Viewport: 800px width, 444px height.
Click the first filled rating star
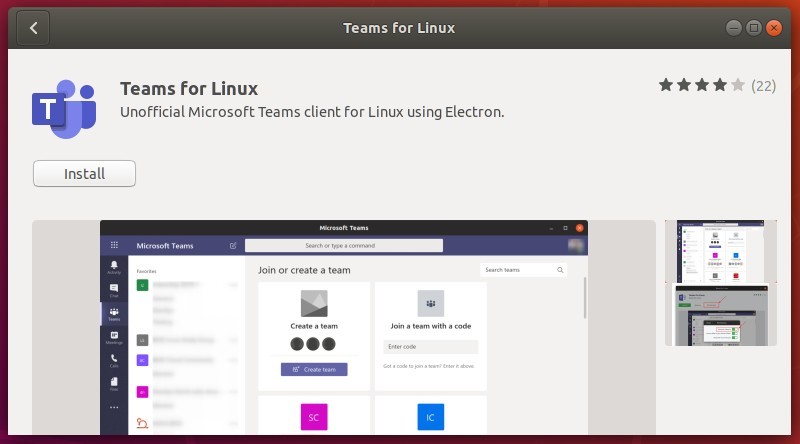[666, 85]
